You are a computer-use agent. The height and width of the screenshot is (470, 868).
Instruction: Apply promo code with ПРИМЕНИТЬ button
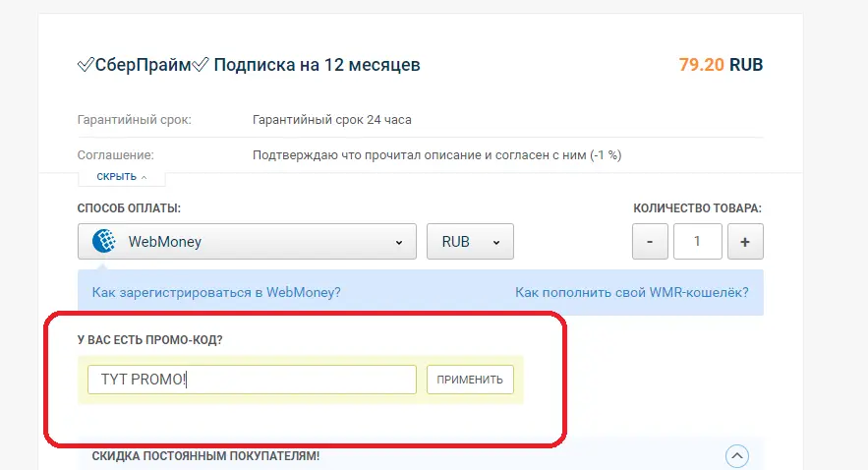tap(470, 380)
